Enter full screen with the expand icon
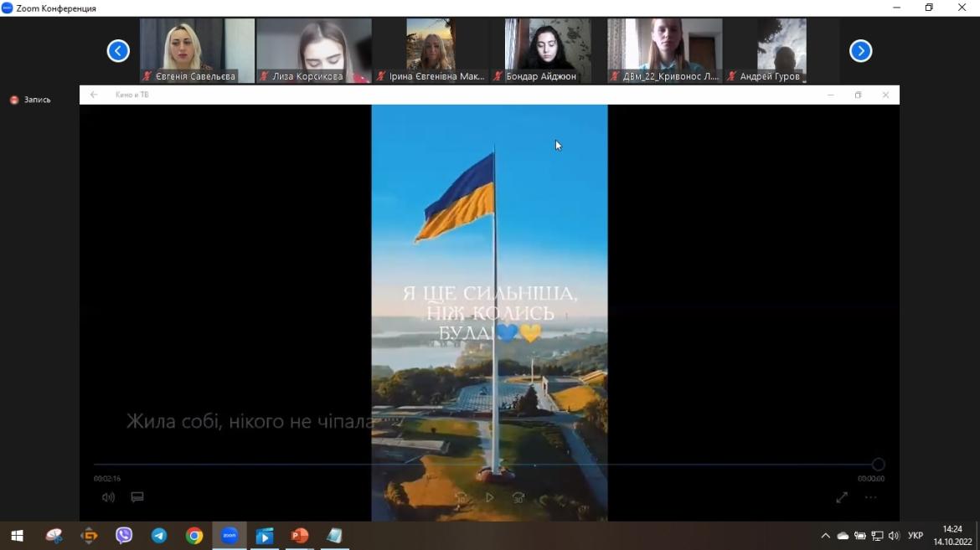This screenshot has height=550, width=980. point(842,497)
